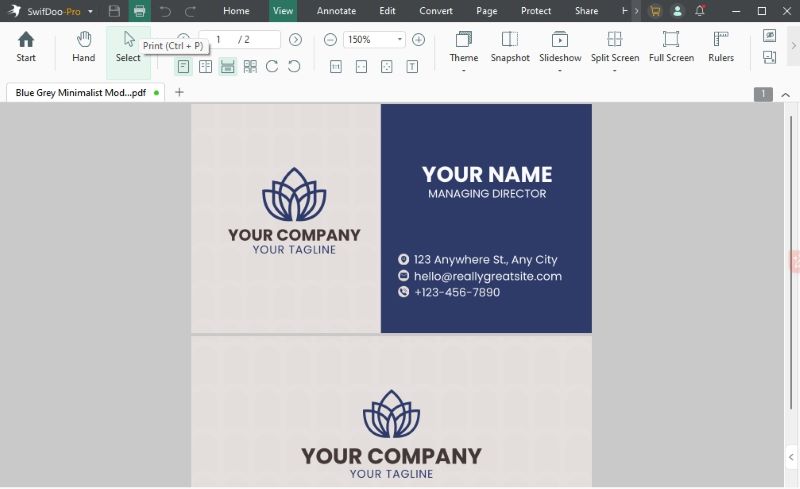
Task: Open the Theme options
Action: [x=464, y=47]
